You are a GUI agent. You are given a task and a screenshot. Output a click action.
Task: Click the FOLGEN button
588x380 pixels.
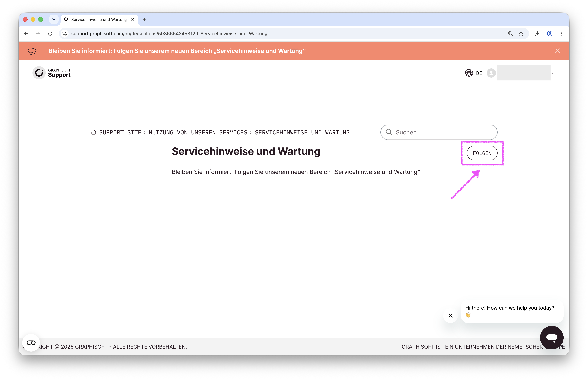tap(482, 153)
